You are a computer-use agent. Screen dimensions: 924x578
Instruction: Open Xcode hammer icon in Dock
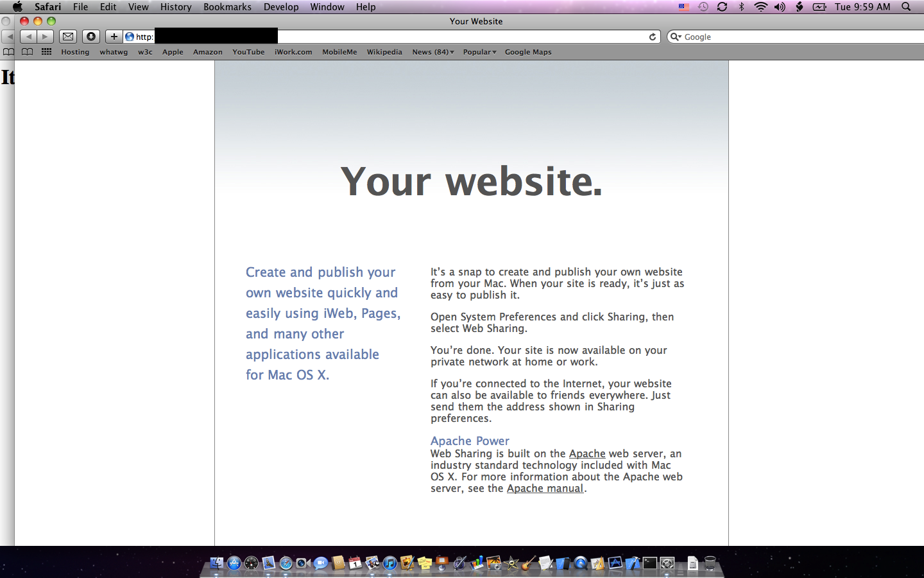(633, 563)
